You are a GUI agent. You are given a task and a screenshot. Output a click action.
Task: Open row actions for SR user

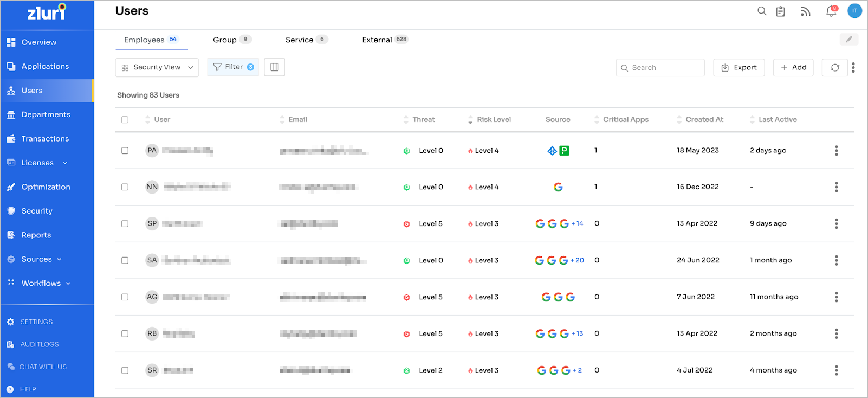[x=837, y=370]
